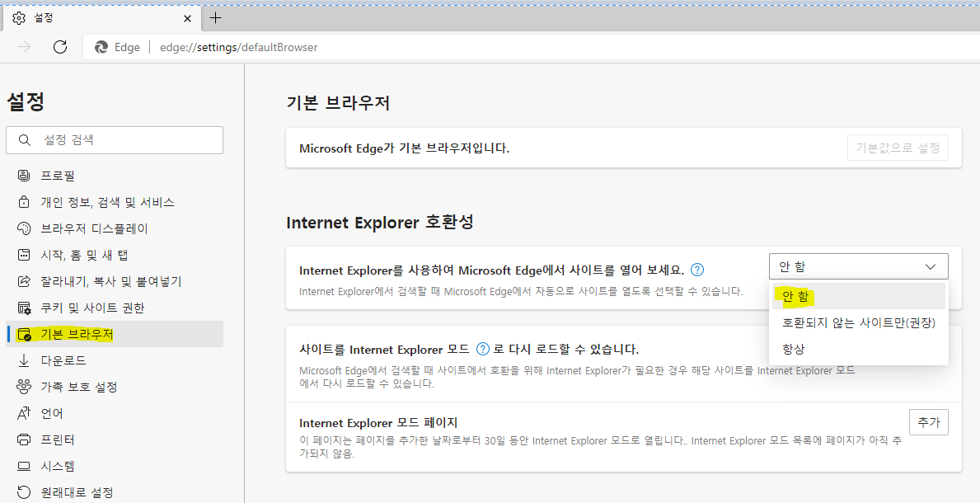Click the text Microsoft Edge가 기본 브라우저입니다.
980x503 pixels.
point(405,148)
